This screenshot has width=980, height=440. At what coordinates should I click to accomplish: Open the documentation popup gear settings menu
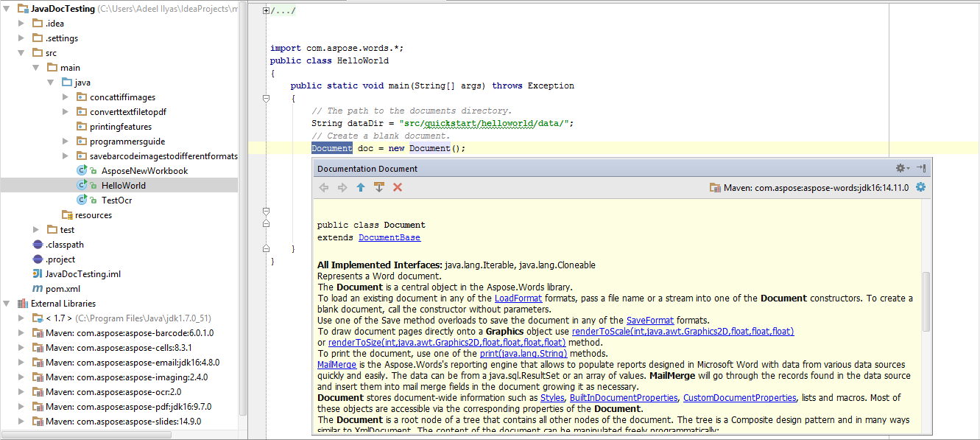pos(902,169)
